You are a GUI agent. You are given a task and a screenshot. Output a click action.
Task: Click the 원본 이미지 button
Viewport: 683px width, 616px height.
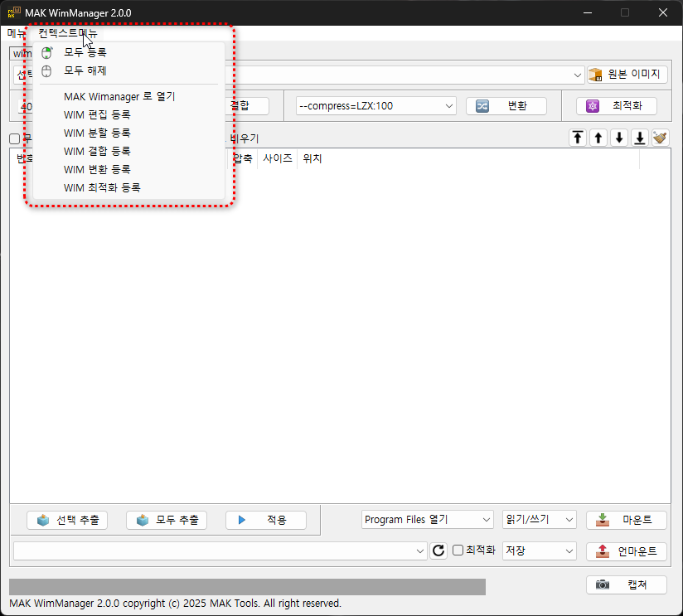pos(627,75)
